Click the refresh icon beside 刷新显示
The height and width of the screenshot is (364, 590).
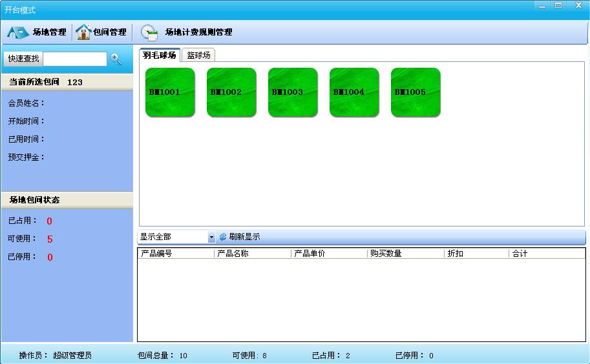(x=223, y=238)
